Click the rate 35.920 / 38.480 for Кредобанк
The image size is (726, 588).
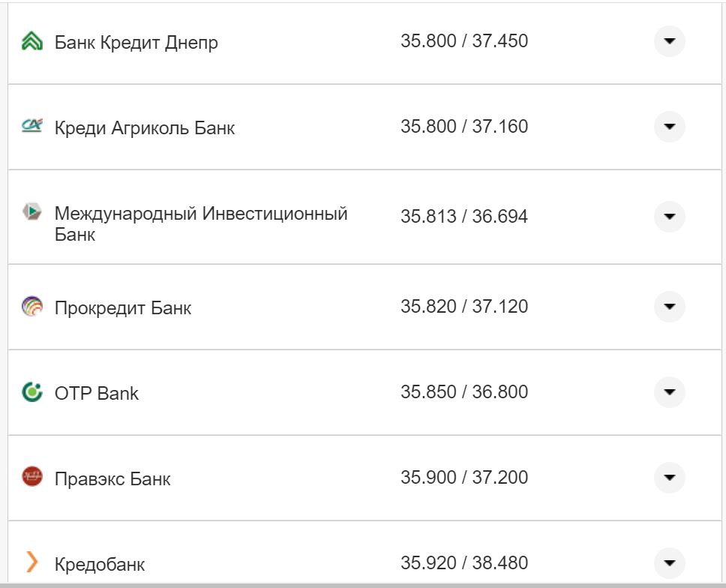pyautogui.click(x=465, y=561)
